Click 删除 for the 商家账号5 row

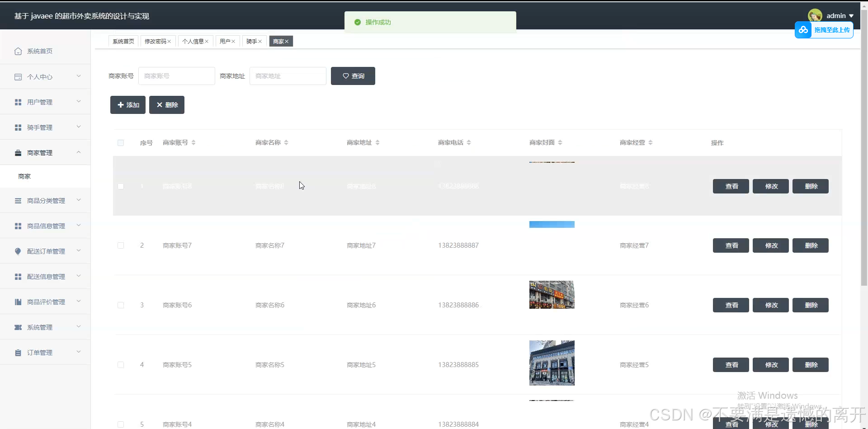(811, 365)
